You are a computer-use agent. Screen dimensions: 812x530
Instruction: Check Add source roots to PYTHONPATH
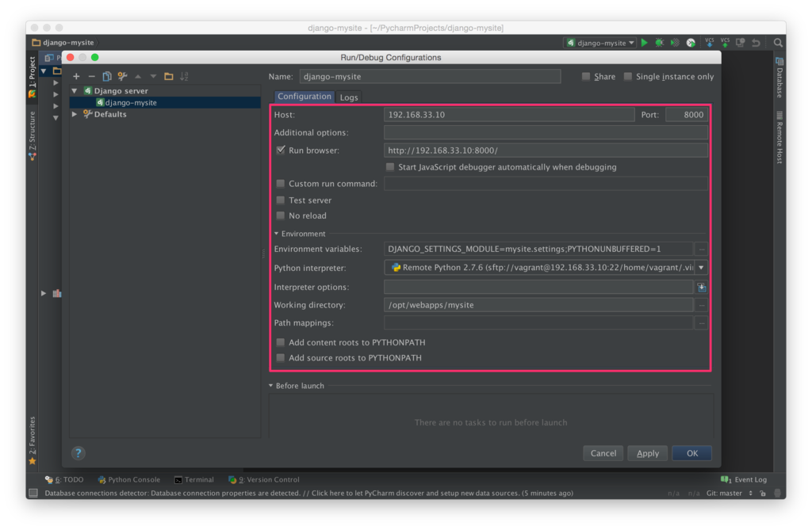(x=280, y=357)
